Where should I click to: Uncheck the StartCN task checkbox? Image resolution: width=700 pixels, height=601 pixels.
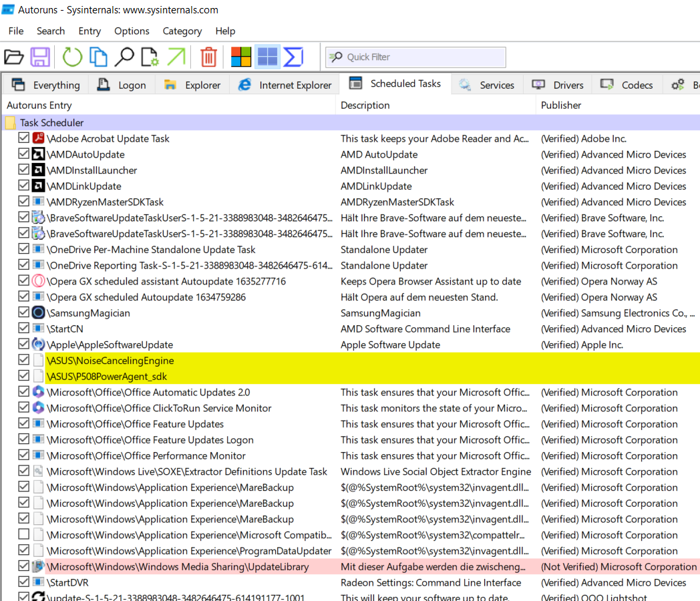tap(23, 328)
